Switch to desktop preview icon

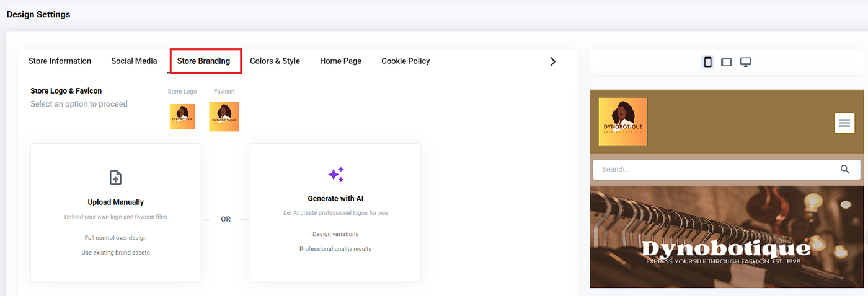pos(746,62)
